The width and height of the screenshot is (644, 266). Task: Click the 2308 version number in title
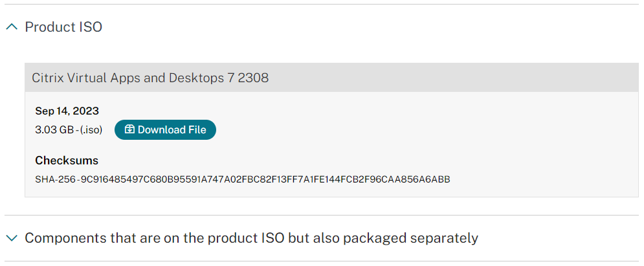click(253, 78)
